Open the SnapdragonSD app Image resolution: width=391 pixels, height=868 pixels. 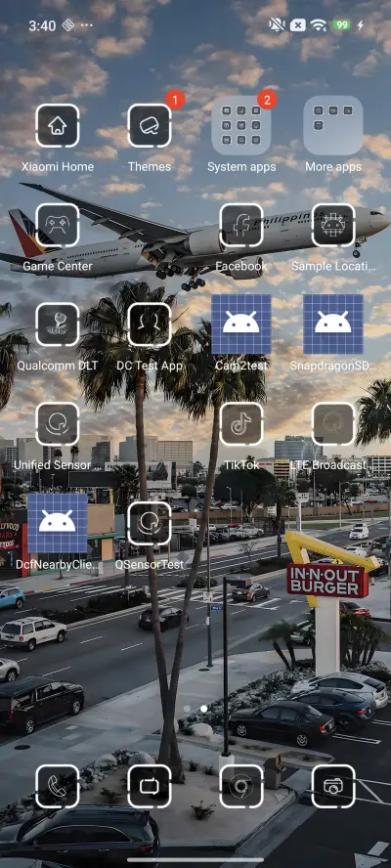(x=333, y=325)
